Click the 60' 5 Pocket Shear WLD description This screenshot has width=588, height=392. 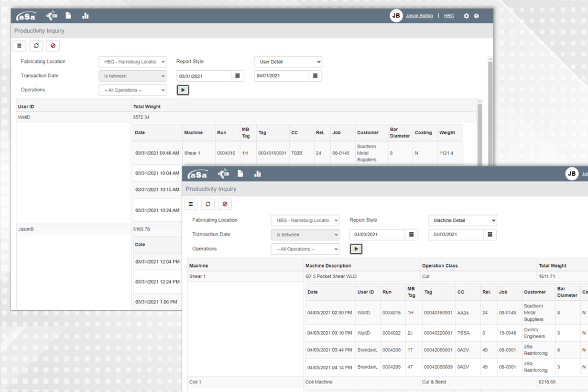331,276
